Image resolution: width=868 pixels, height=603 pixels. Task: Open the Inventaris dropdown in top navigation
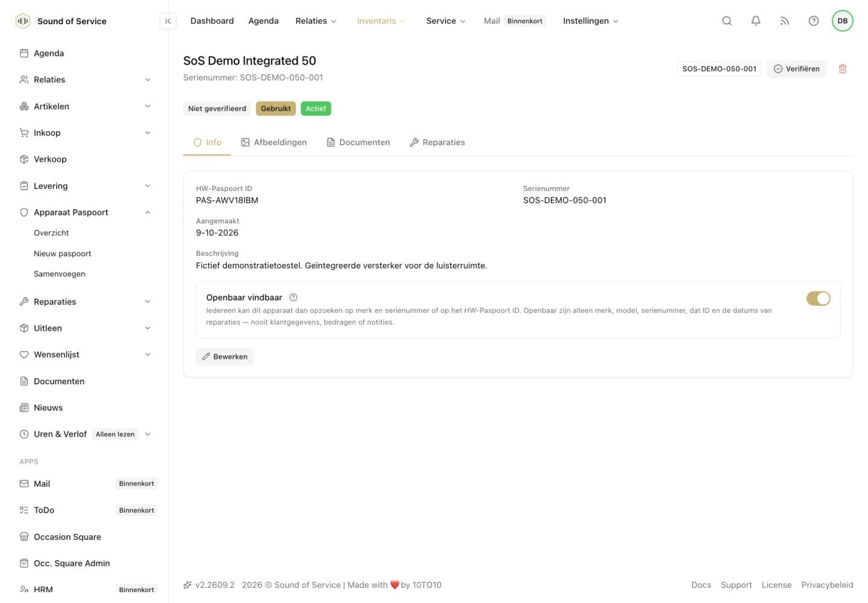(x=381, y=21)
